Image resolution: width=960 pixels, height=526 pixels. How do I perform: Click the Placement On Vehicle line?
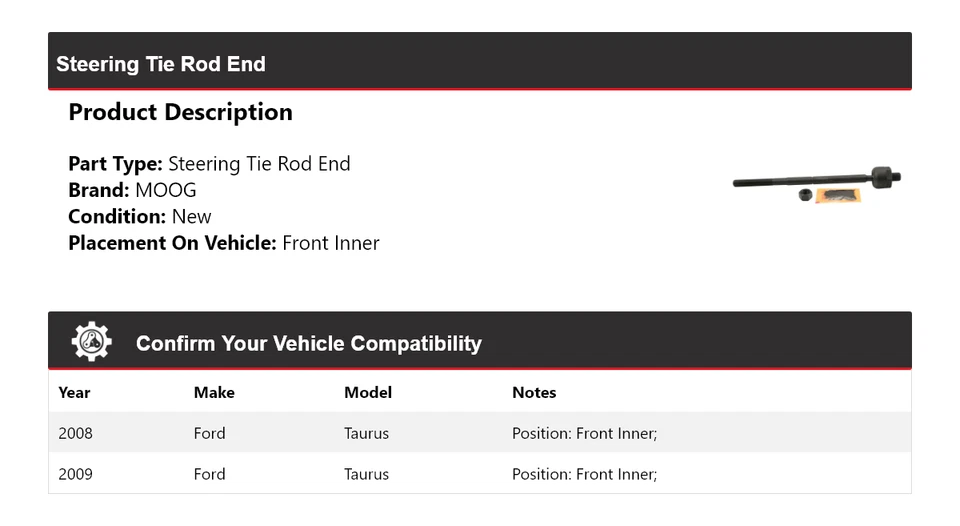point(224,242)
